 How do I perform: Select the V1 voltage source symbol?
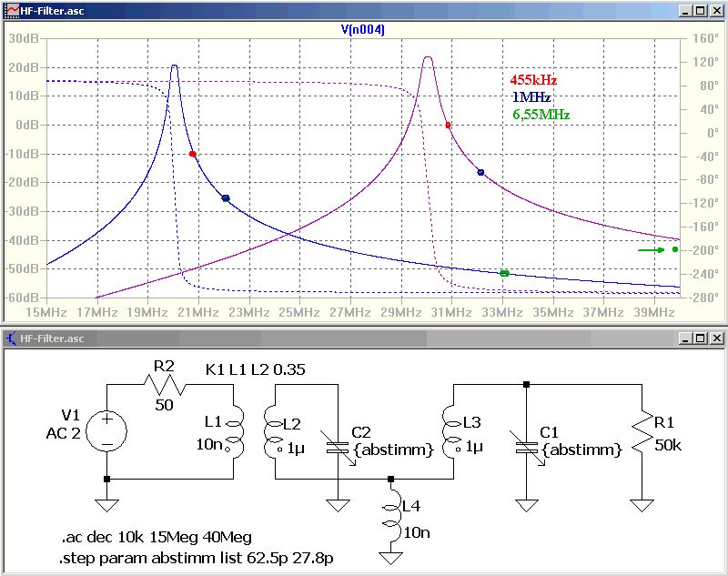click(x=106, y=431)
